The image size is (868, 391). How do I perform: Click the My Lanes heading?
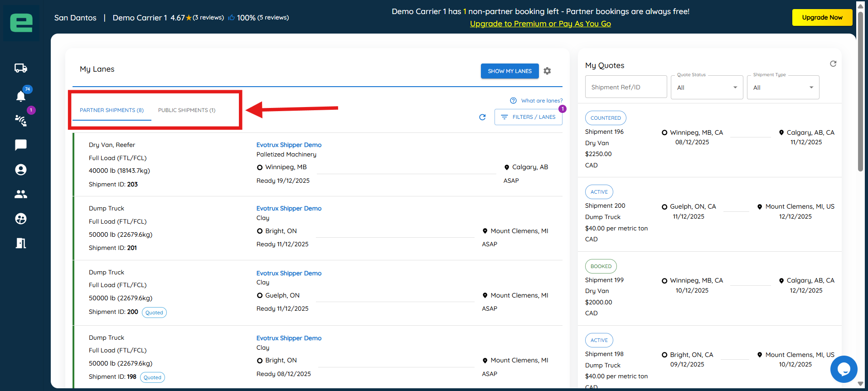pyautogui.click(x=97, y=69)
